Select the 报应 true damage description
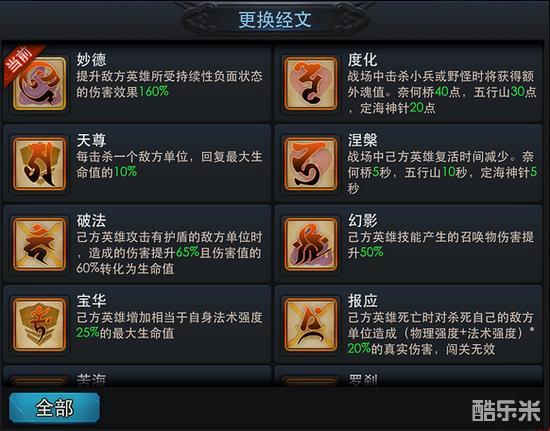This screenshot has height=431, width=550. pyautogui.click(x=441, y=333)
